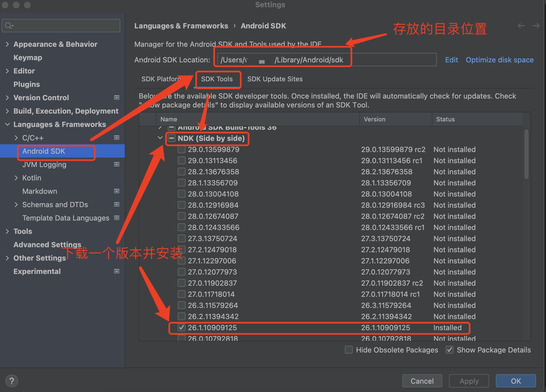Check NDK version 28.1.13356709
Screen dimensions: 546x392
click(x=182, y=183)
